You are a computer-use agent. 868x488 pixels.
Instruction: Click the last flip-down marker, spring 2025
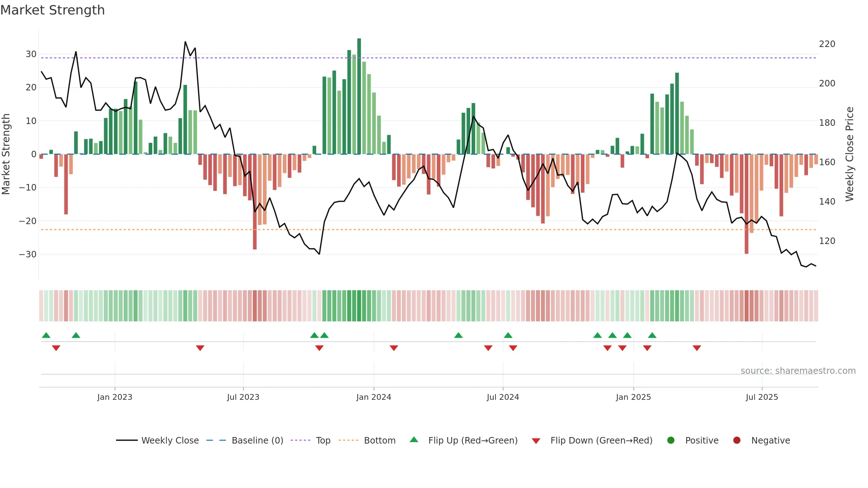click(697, 348)
